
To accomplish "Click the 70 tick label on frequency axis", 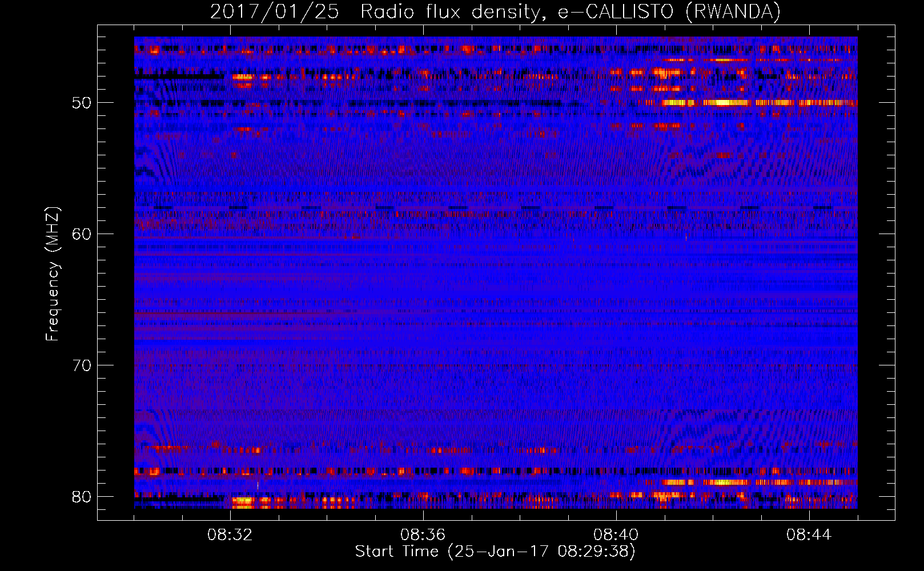I will [x=82, y=365].
